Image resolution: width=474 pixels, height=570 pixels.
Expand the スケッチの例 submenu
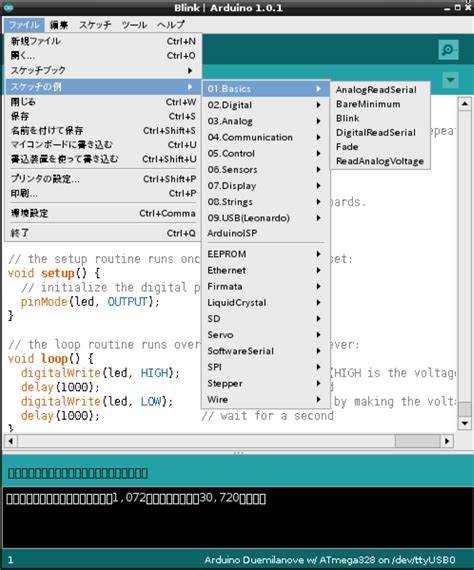click(103, 87)
